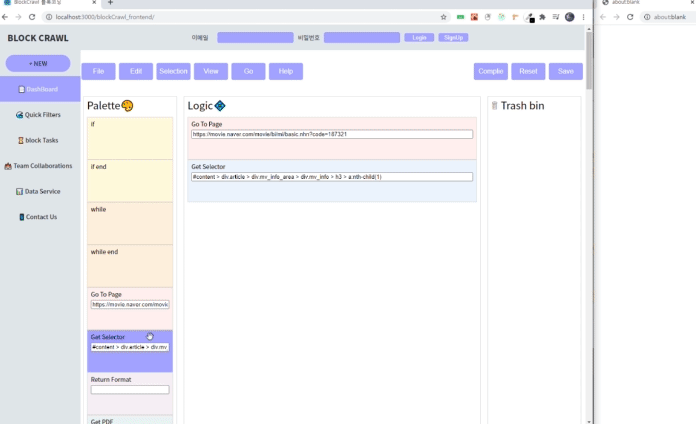Focus the password input field
The image size is (696, 424).
click(x=362, y=38)
